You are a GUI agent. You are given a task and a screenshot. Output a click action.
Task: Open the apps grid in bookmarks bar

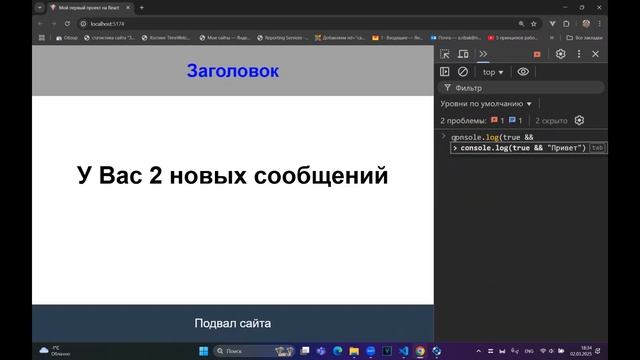[x=42, y=38]
